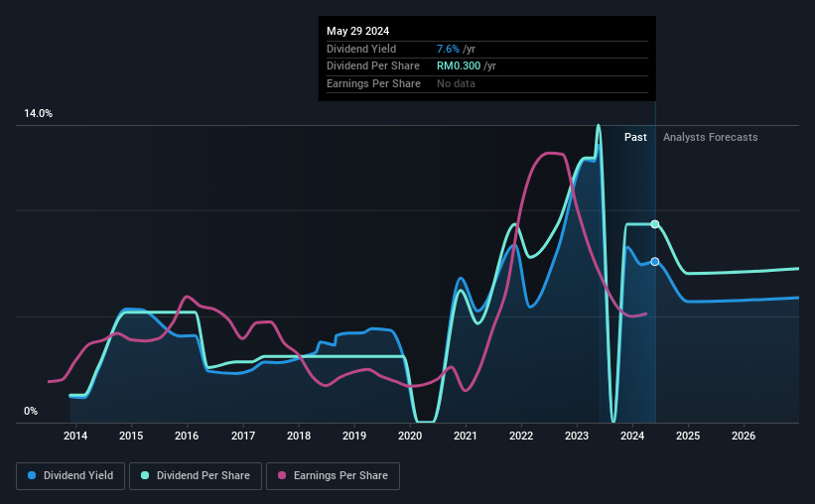Click the 7.6% dividend yield value
815x504 pixels.
(x=448, y=49)
